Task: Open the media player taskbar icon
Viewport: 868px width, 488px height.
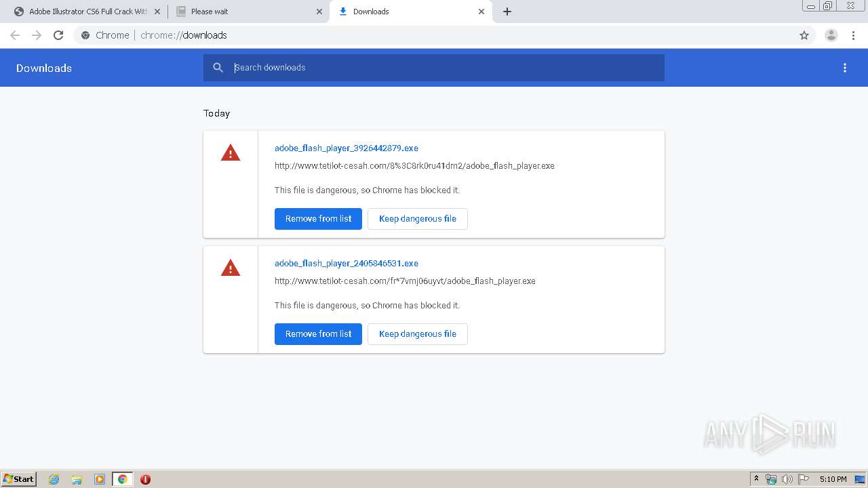Action: tap(100, 479)
